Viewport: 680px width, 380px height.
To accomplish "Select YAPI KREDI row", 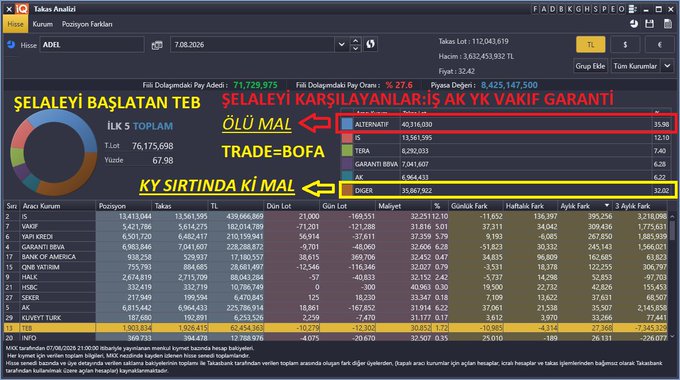I will pos(336,236).
